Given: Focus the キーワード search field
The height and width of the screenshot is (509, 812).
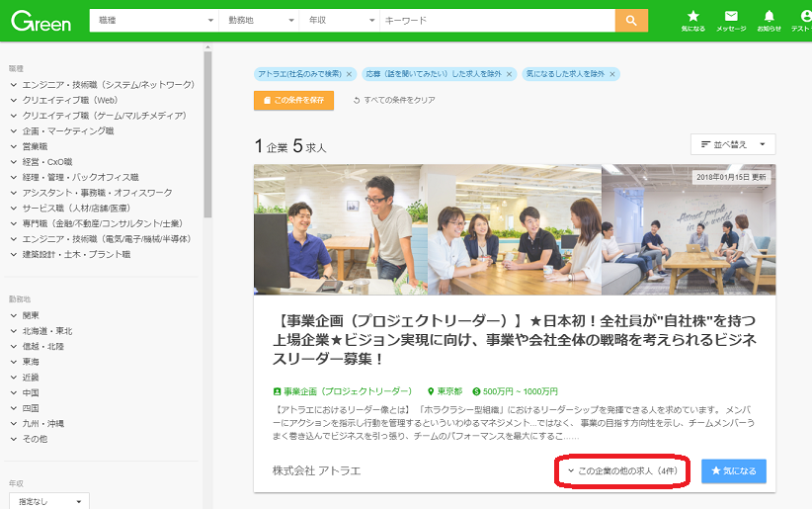Looking at the screenshot, I should pos(497,20).
